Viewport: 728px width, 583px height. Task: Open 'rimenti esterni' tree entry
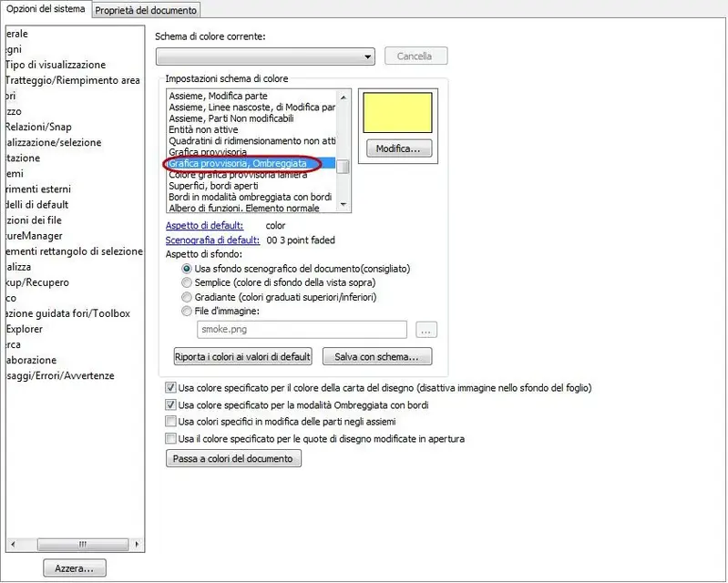pos(38,189)
